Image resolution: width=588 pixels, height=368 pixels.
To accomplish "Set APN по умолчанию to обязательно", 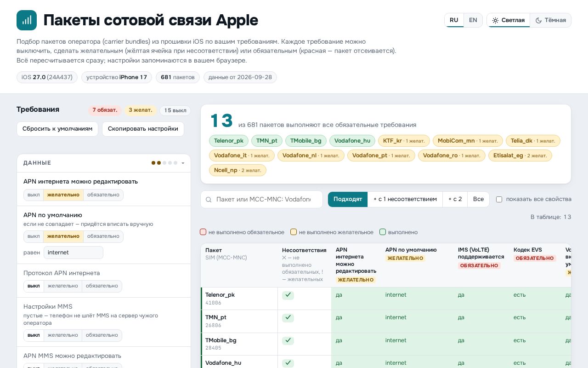I will pos(103,236).
